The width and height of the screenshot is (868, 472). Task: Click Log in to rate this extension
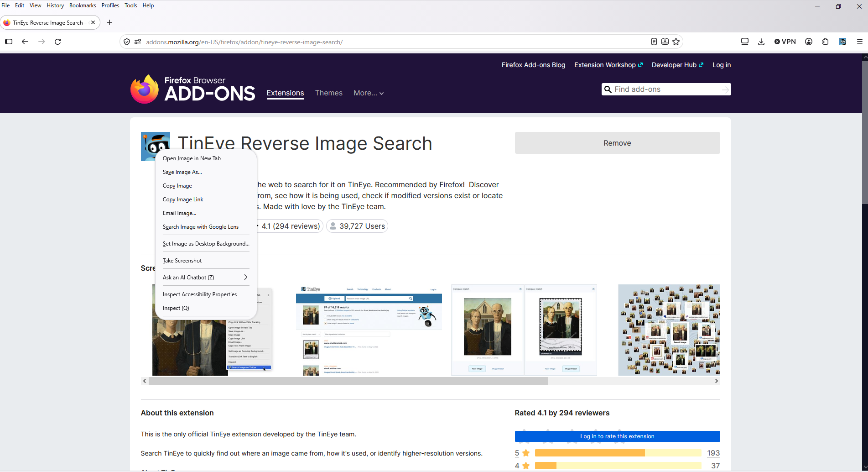click(x=617, y=436)
